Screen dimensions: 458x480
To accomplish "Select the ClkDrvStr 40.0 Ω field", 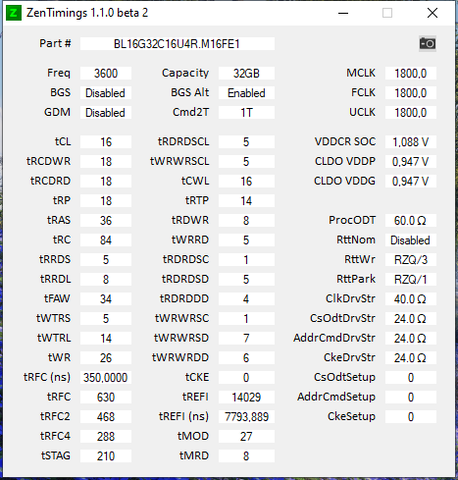I will (411, 299).
